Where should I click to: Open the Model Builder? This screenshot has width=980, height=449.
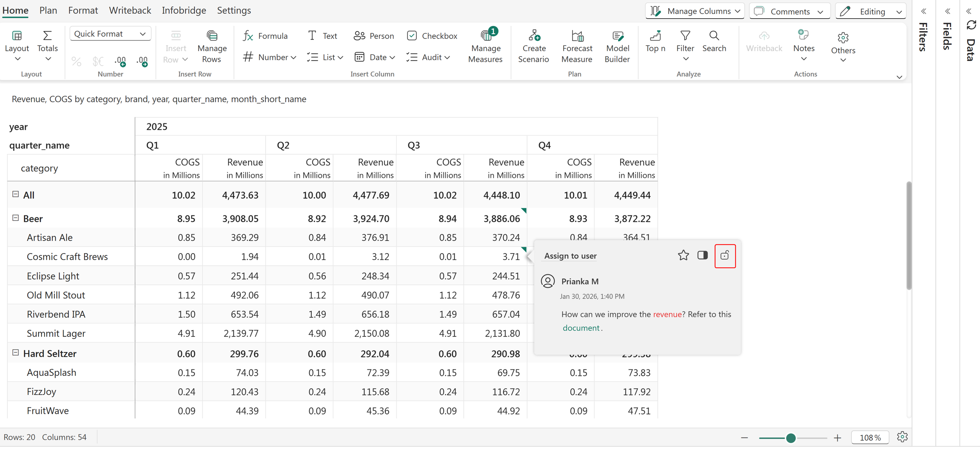tap(617, 46)
